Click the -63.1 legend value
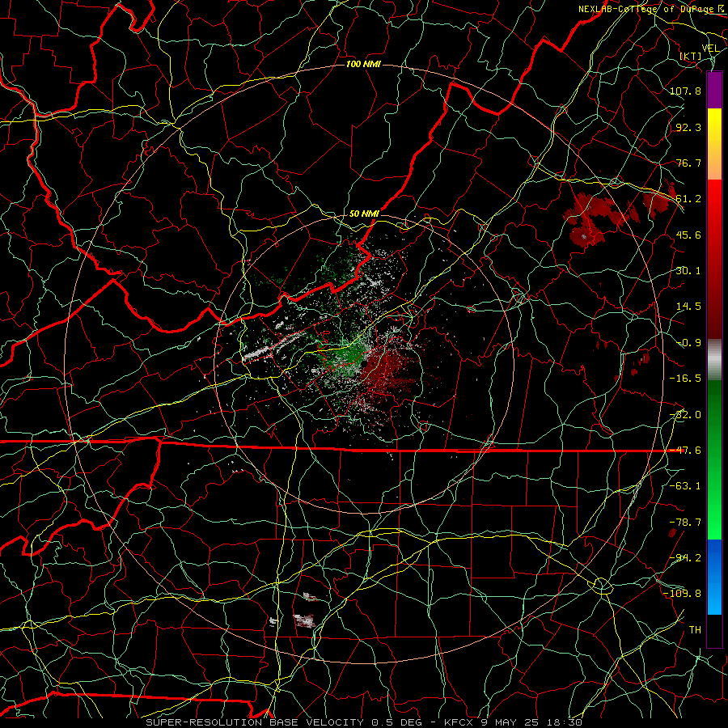Screen dimensions: 728x728 685,486
